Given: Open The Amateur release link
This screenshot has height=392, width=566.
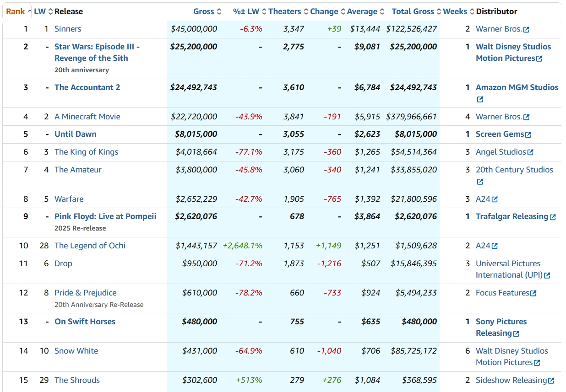Looking at the screenshot, I should [78, 170].
